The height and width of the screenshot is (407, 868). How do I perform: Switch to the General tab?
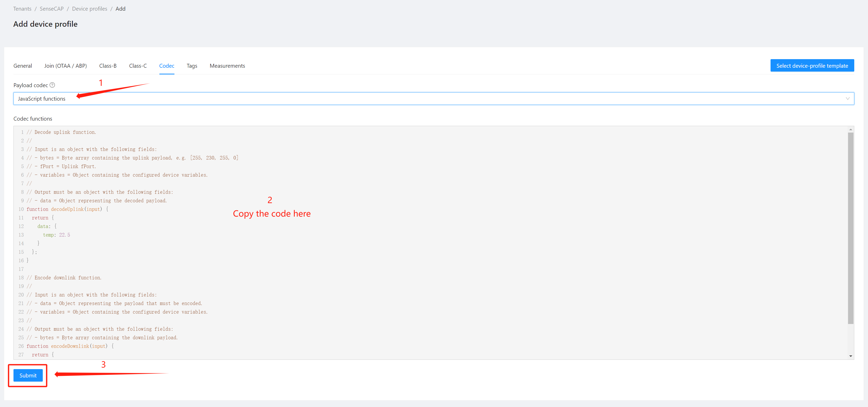23,66
